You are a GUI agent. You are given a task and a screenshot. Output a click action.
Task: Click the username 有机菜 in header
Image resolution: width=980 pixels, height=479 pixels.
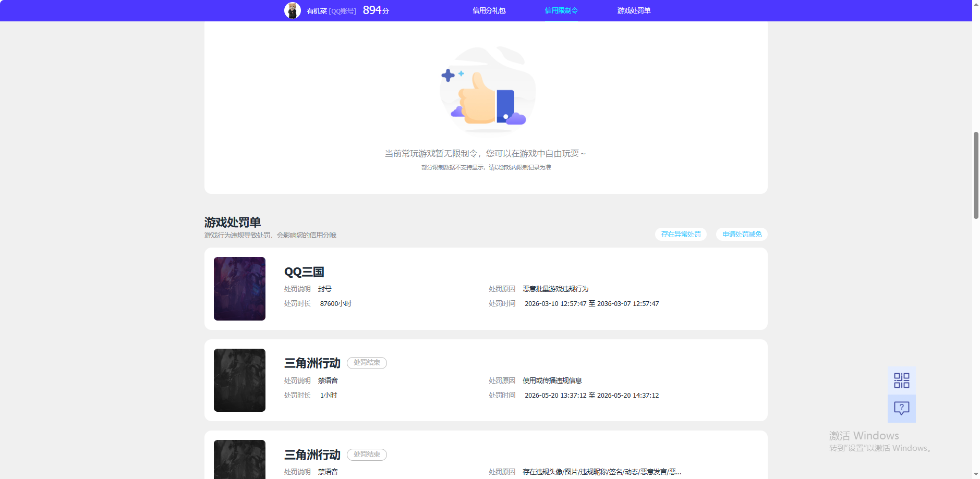click(317, 11)
